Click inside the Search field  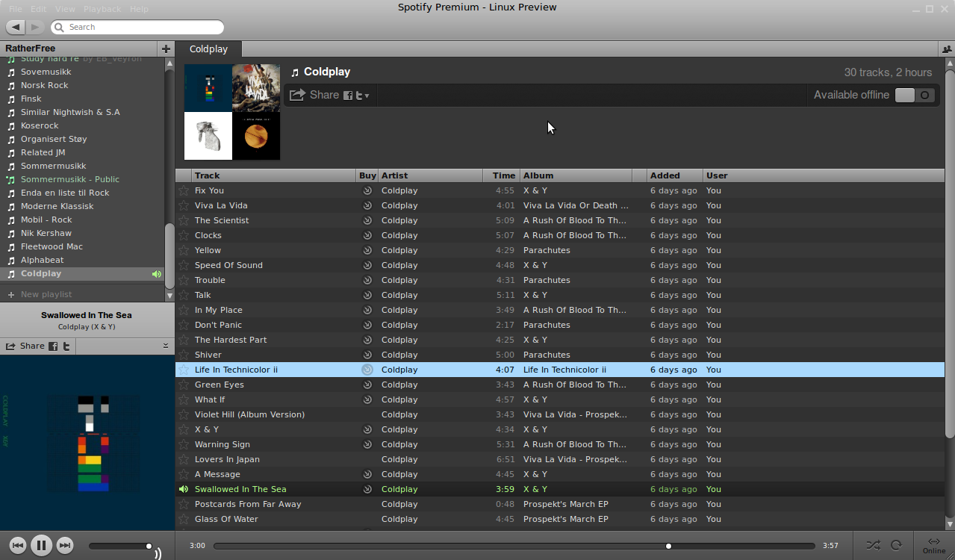pos(137,27)
